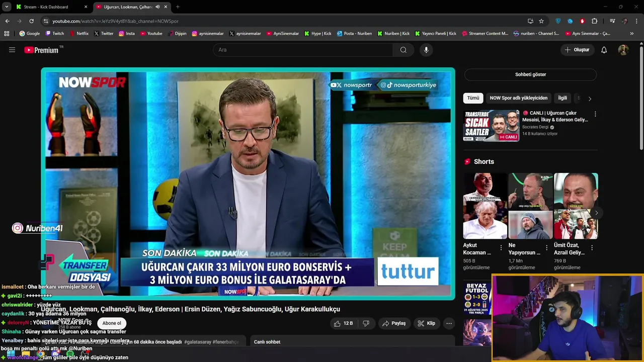Screen dimensions: 644x362
Task: Show more bookmarks with double chevron
Action: 632,34
